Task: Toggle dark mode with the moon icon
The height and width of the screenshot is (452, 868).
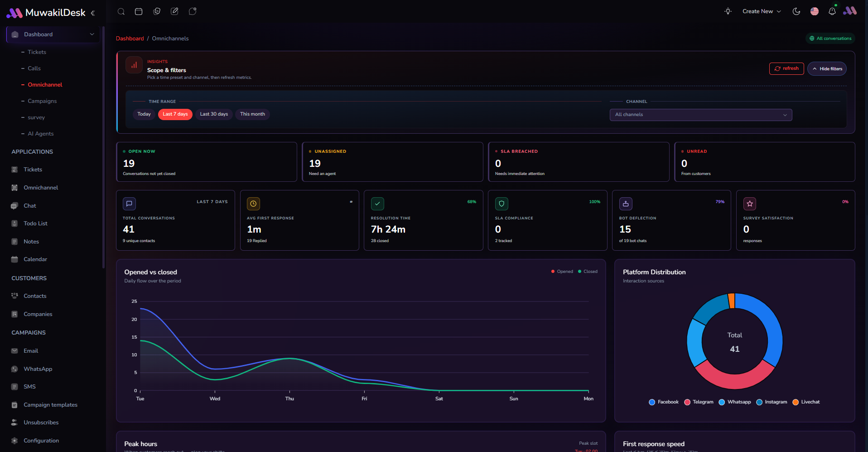Action: [x=796, y=11]
